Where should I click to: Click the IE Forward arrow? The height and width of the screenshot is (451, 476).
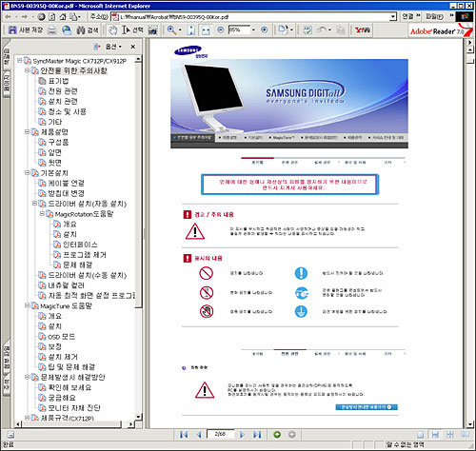tap(25, 16)
